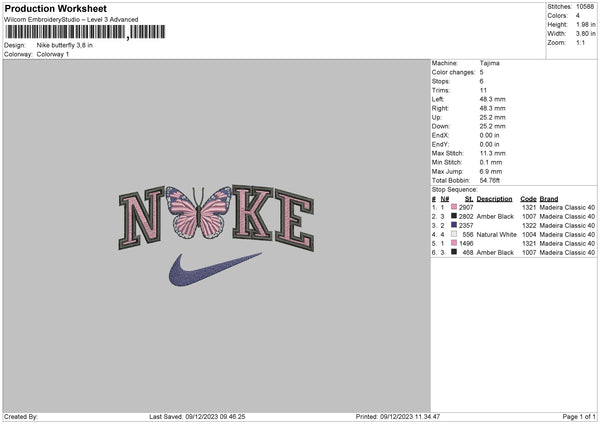This screenshot has width=600, height=424.
Task: Click the total bobbin value '54.76ft'
Action: pyautogui.click(x=490, y=181)
